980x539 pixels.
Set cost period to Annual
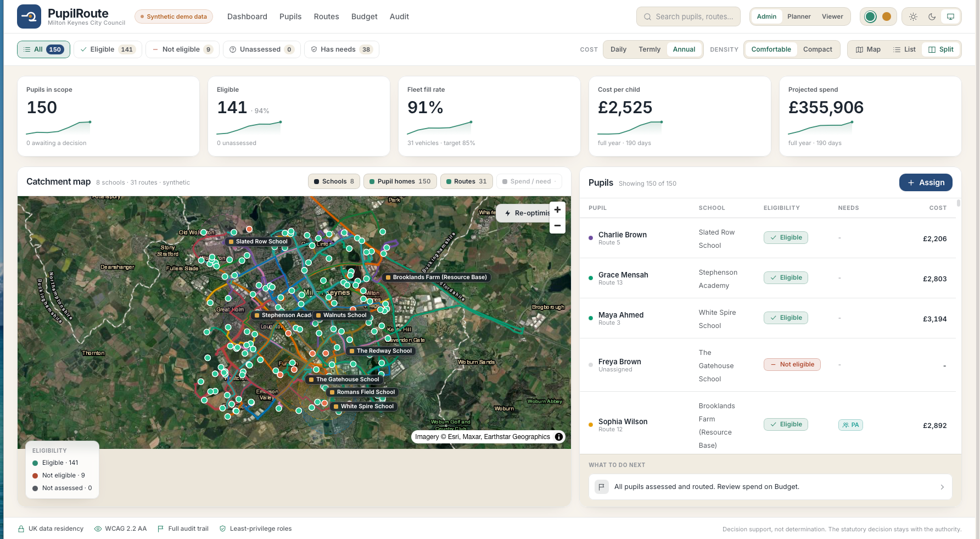tap(684, 49)
